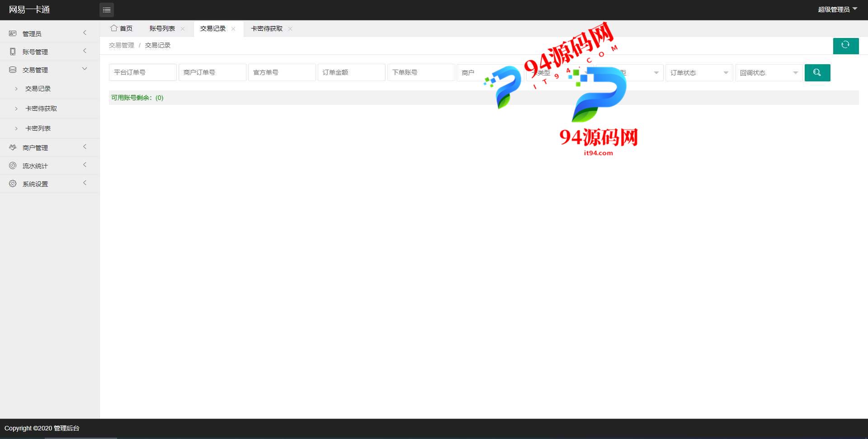868x439 pixels.
Task: Click the 流水统计 sidebar icon
Action: coord(13,165)
